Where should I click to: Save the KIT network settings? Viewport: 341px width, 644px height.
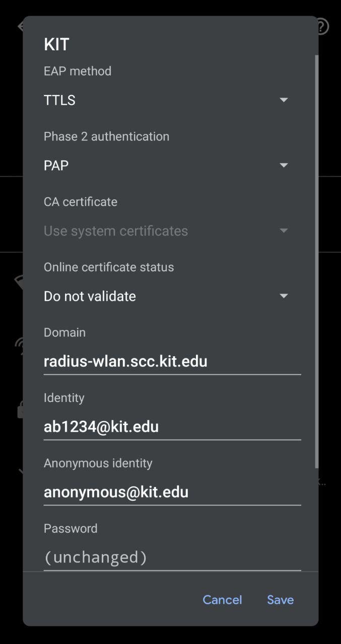(280, 600)
